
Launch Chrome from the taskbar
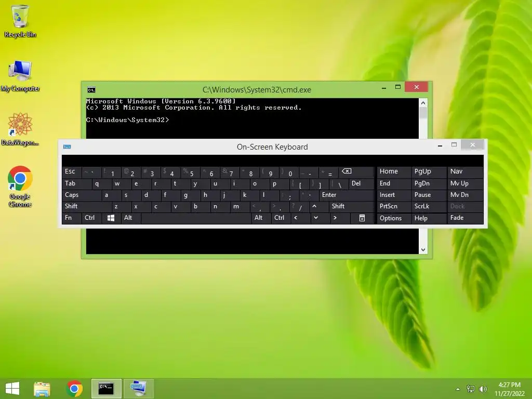(x=74, y=389)
